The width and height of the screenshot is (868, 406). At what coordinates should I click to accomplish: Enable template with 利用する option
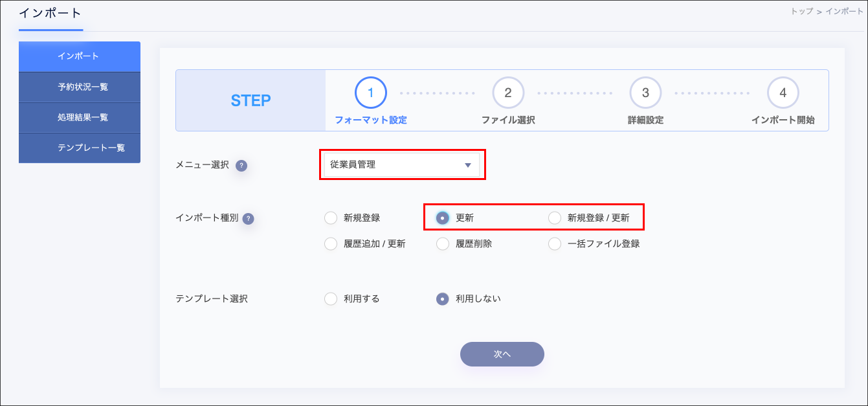pyautogui.click(x=331, y=299)
